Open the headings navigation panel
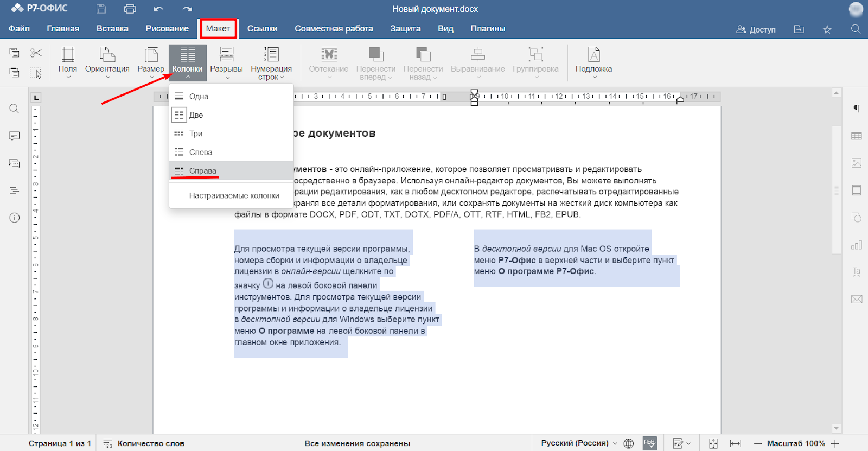The height and width of the screenshot is (451, 868). point(15,190)
